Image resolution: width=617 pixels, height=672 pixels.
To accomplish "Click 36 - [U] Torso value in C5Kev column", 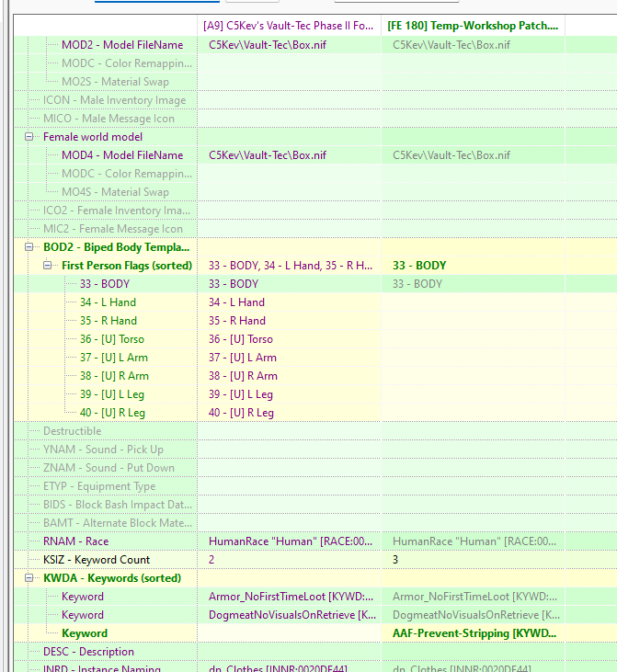I will [x=241, y=339].
